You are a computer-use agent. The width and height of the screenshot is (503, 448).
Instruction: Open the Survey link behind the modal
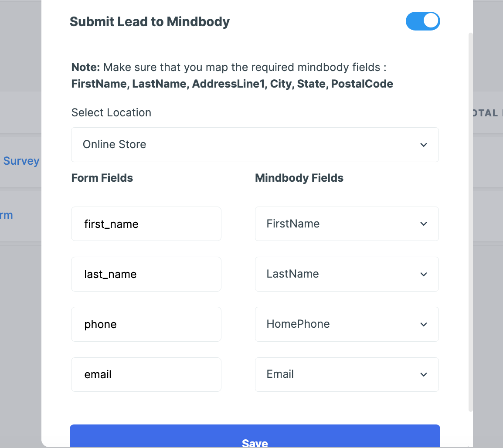(x=21, y=161)
